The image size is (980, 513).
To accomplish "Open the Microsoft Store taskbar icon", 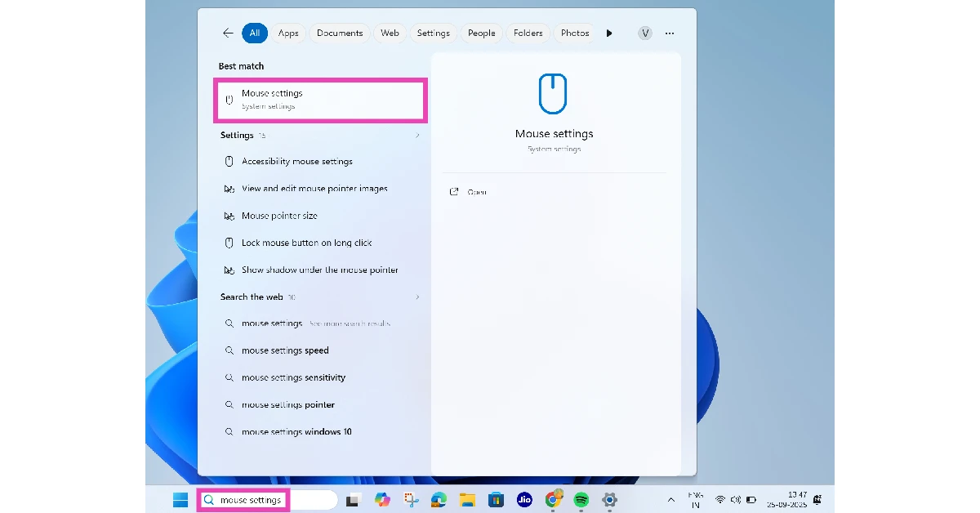I will 496,499.
